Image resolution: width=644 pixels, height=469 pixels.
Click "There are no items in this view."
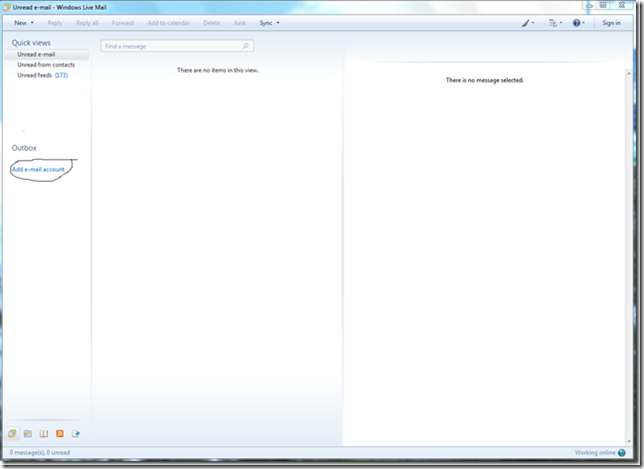[x=218, y=70]
